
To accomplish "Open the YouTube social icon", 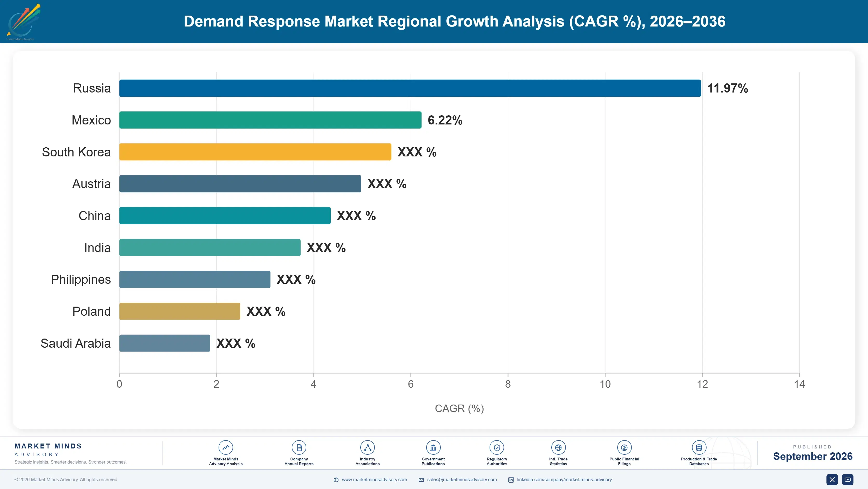I will tap(848, 480).
